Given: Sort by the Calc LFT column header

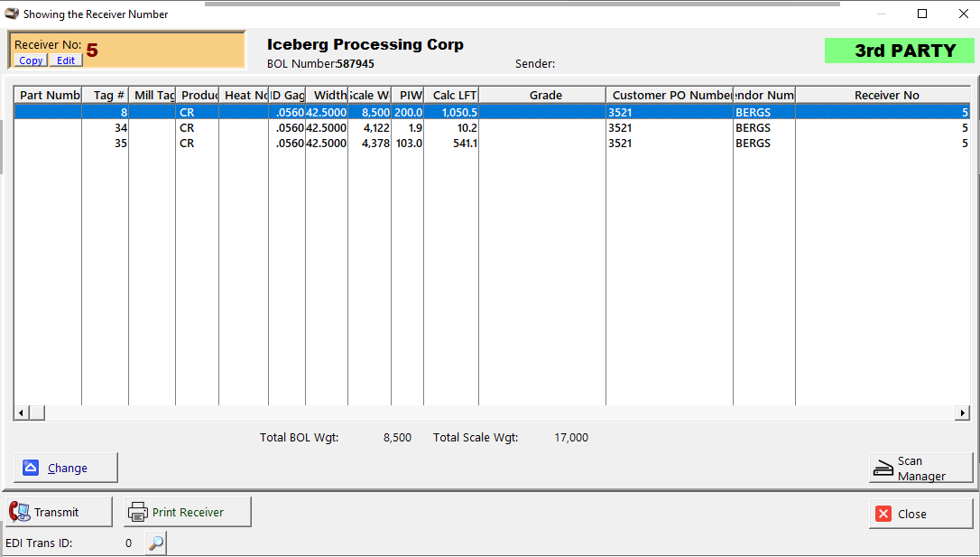Looking at the screenshot, I should tap(451, 95).
